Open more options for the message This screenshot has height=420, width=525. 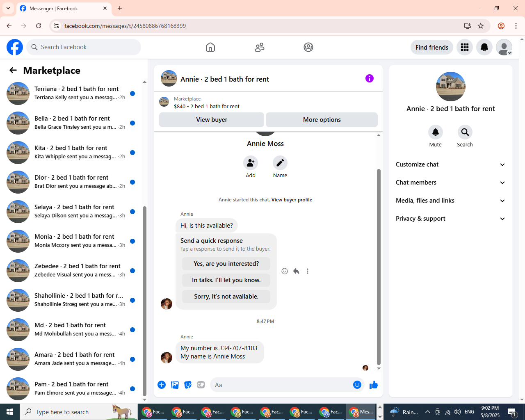308,271
